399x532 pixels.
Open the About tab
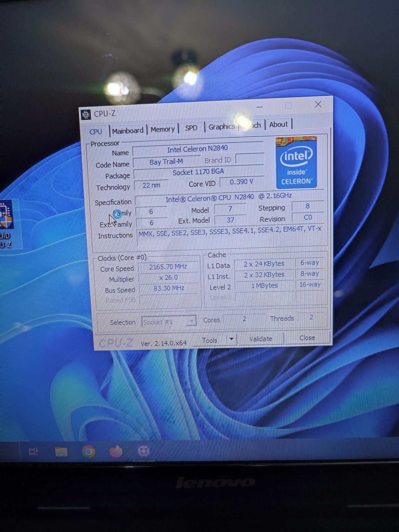pyautogui.click(x=278, y=124)
